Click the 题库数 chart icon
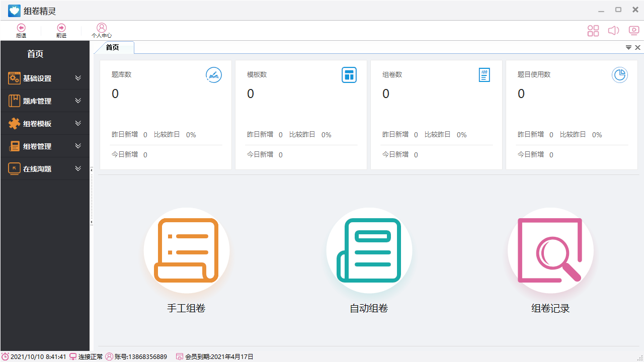 coord(214,75)
